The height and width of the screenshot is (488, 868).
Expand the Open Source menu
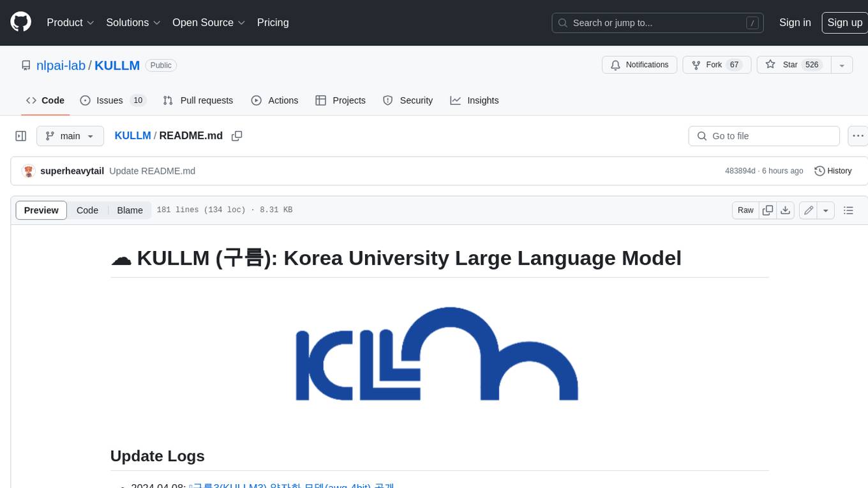click(x=209, y=22)
